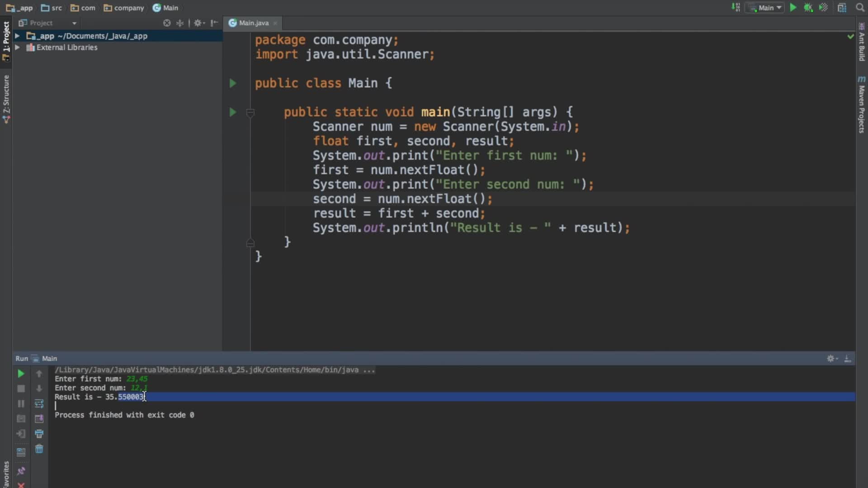Click gutter run arrow beside class Main
Viewport: 868px width, 488px height.
[x=233, y=83]
